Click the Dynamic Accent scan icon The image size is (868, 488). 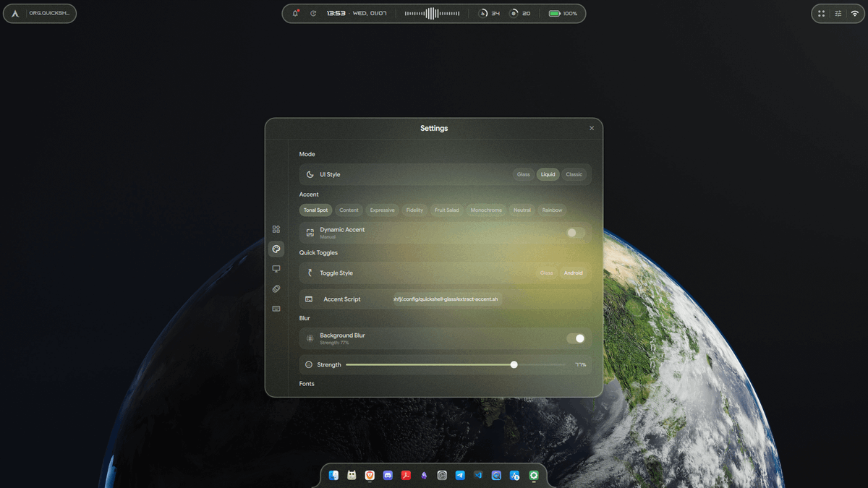310,233
